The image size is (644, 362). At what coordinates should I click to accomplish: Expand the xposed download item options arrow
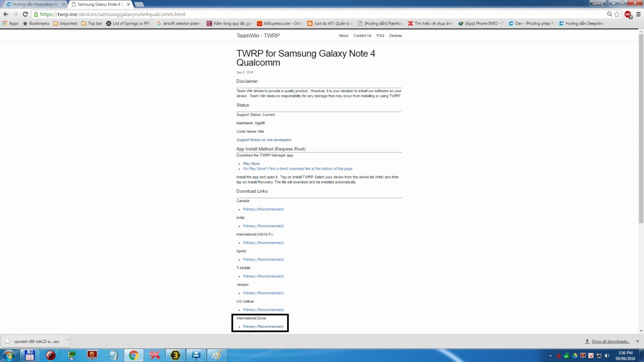point(67,340)
